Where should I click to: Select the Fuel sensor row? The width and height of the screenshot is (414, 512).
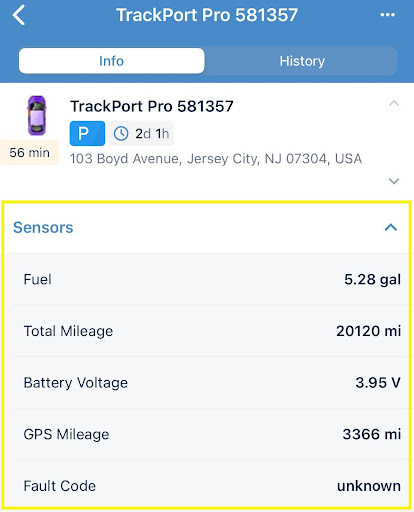point(207,279)
